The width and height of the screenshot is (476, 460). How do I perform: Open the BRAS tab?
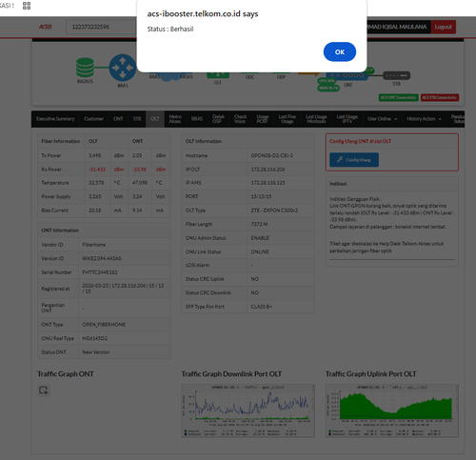197,119
